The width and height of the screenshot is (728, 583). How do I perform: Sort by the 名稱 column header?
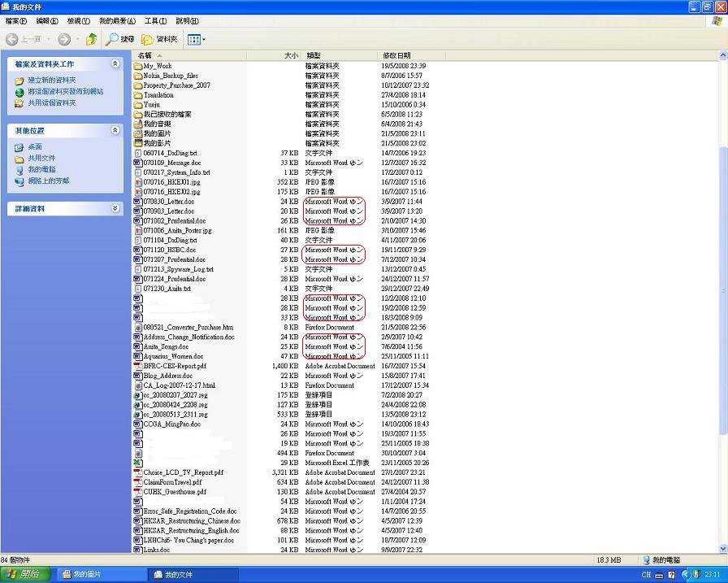(x=189, y=55)
